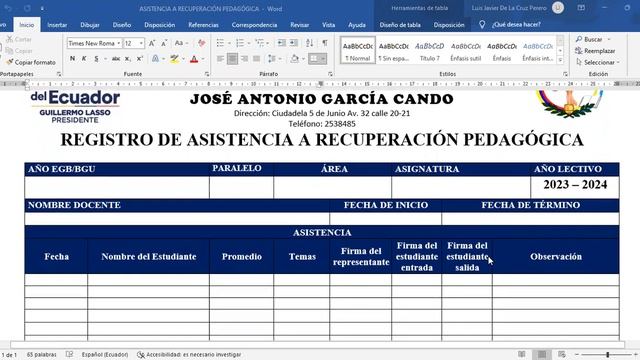Apply Énfasis sutil style
This screenshot has width=640, height=360.
pos(466,51)
